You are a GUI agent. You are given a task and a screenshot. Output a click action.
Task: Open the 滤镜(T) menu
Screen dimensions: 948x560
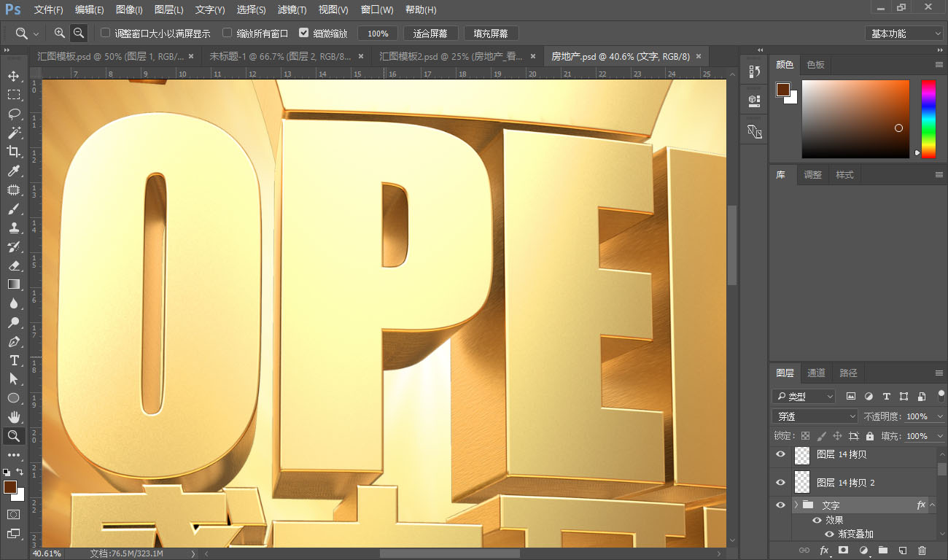tap(292, 10)
